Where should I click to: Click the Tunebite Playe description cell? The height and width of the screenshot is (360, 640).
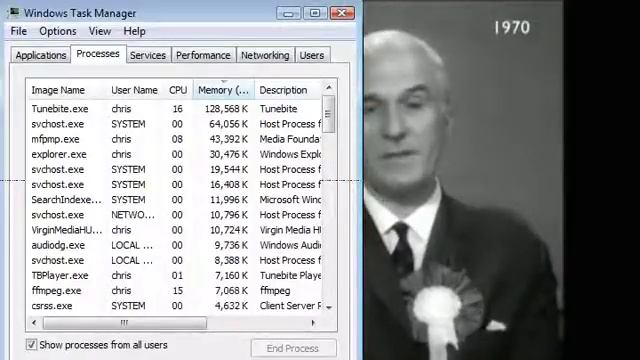coord(290,276)
